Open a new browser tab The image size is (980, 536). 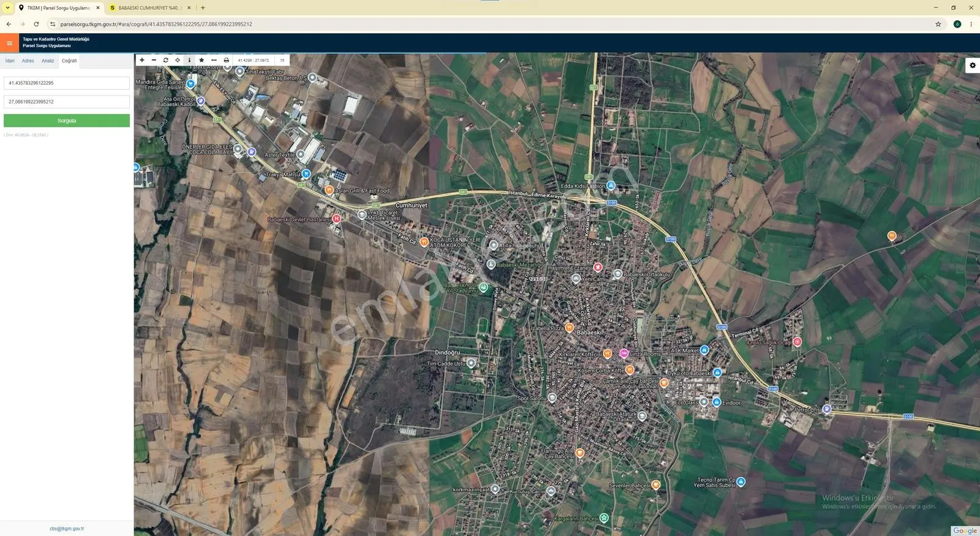203,8
